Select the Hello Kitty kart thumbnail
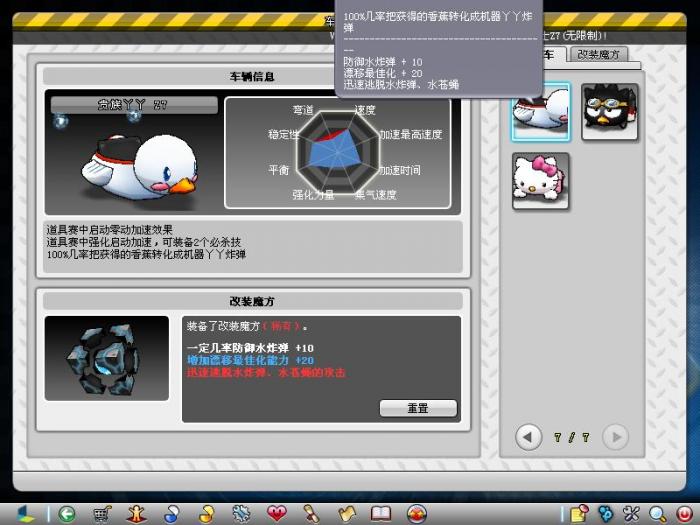 tap(541, 181)
